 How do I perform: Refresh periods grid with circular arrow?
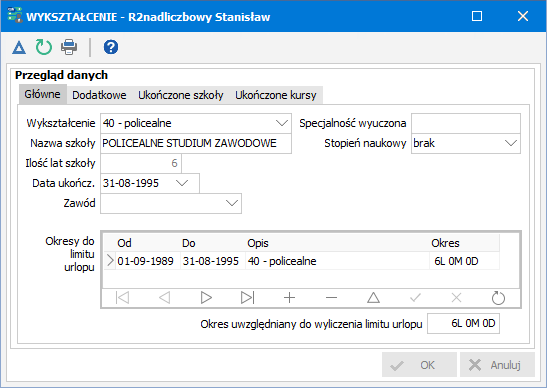498,298
